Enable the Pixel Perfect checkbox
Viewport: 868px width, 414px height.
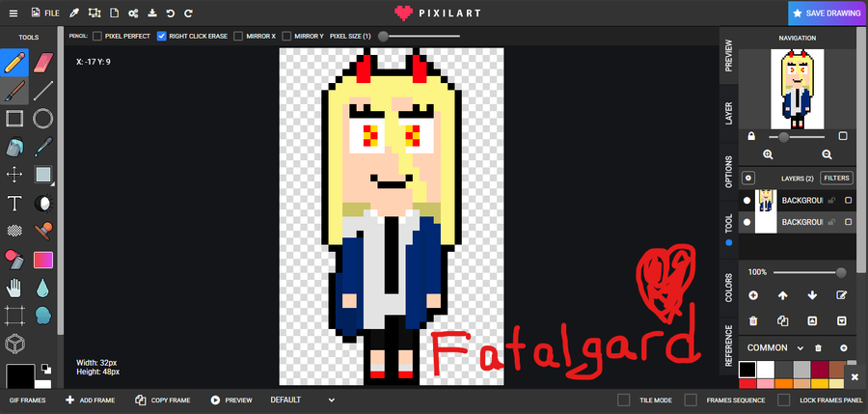(97, 36)
